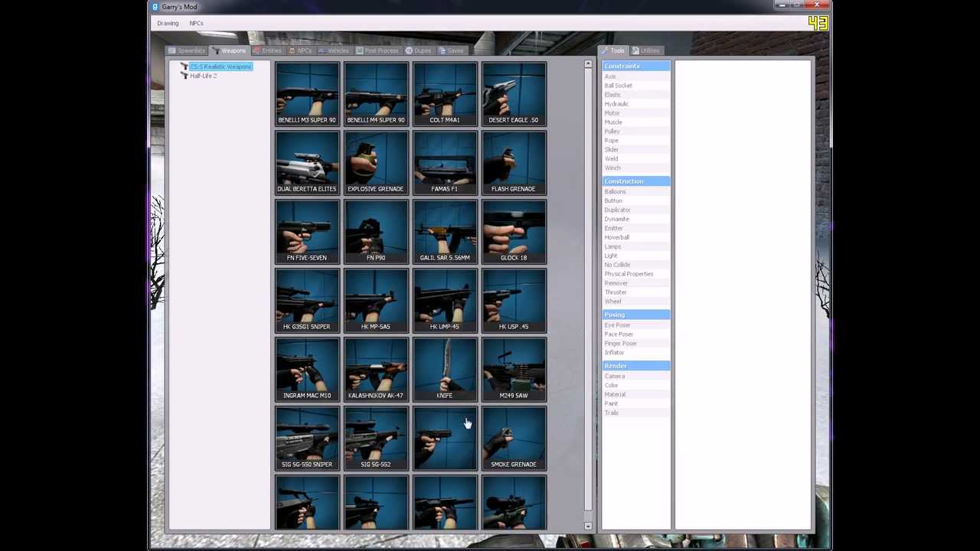Open the Weapons tab
The width and height of the screenshot is (980, 551).
(229, 51)
